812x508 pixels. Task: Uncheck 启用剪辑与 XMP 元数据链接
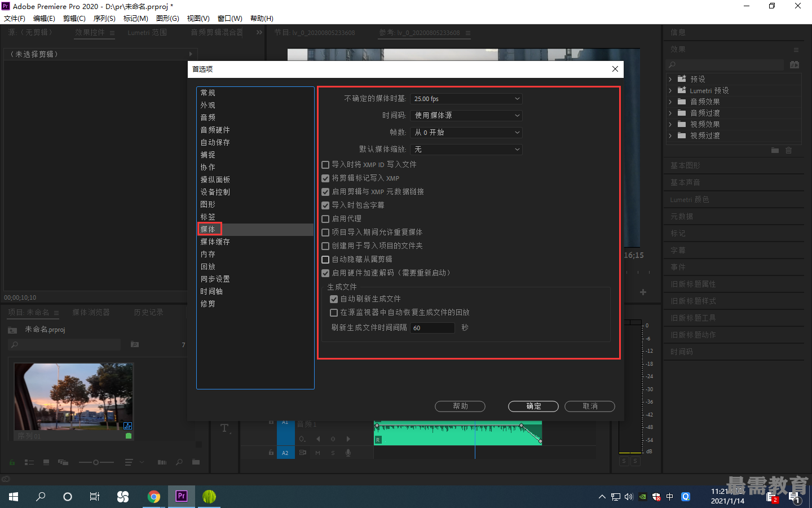click(x=325, y=192)
